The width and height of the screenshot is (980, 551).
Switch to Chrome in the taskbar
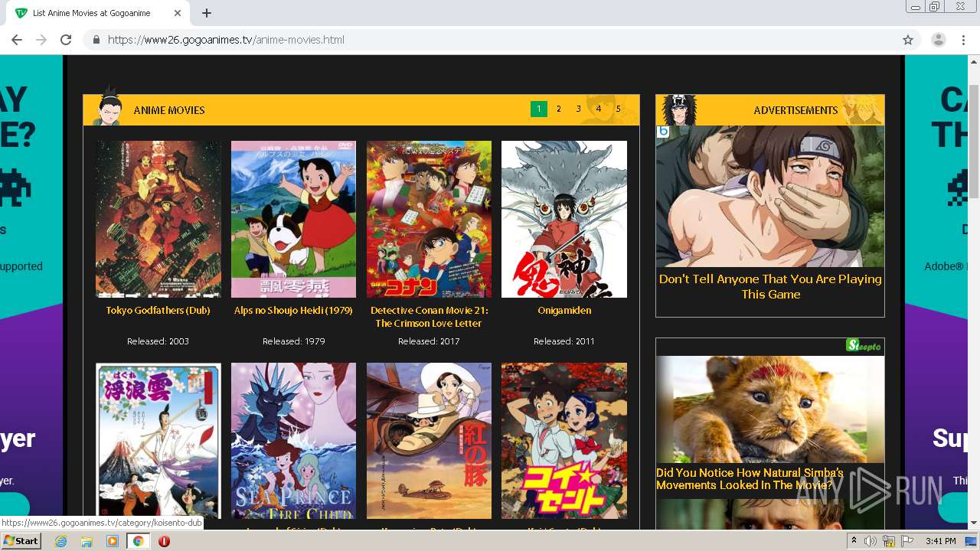(138, 541)
